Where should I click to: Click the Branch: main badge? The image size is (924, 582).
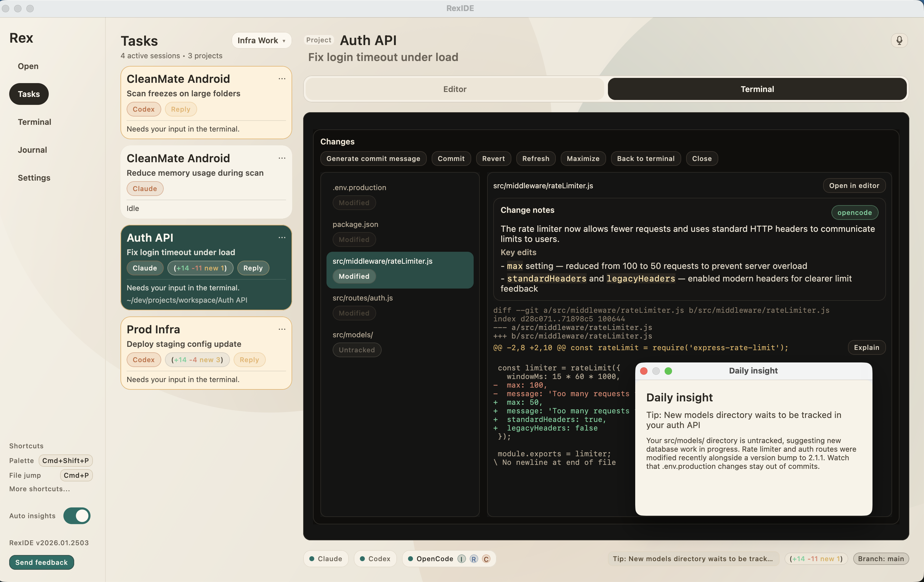click(881, 559)
